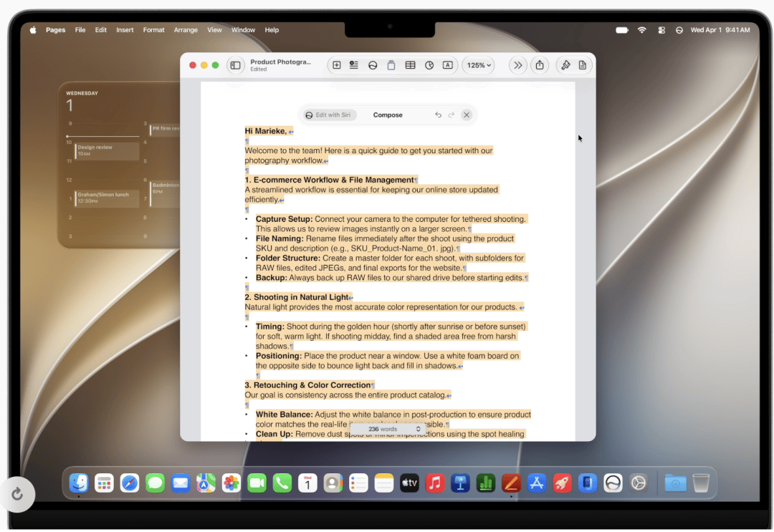The width and height of the screenshot is (774, 532).
Task: Open the Downloads folder in the Dock
Action: (x=675, y=483)
